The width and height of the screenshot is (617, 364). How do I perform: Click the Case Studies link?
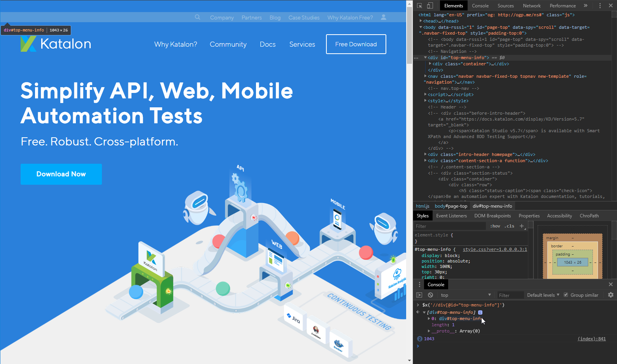click(304, 17)
